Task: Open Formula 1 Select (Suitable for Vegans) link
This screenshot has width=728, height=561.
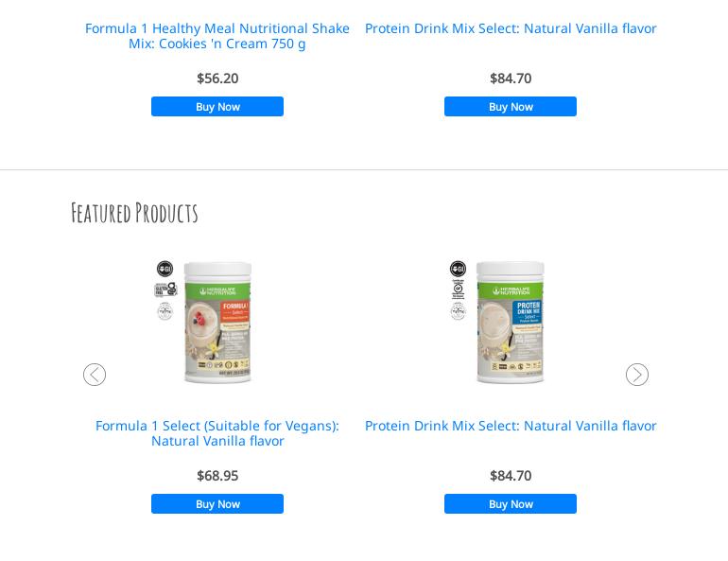Action: click(217, 433)
